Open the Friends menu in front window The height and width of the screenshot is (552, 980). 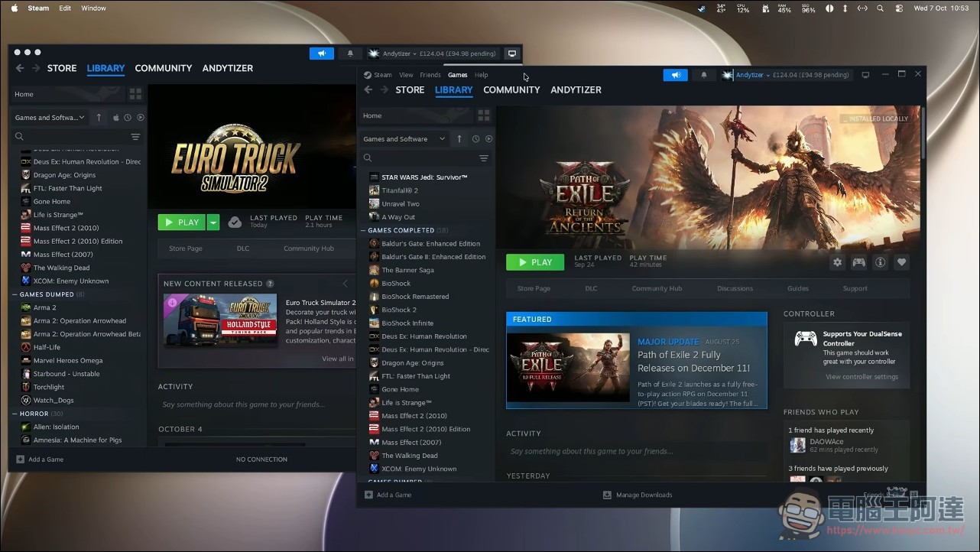(x=430, y=75)
